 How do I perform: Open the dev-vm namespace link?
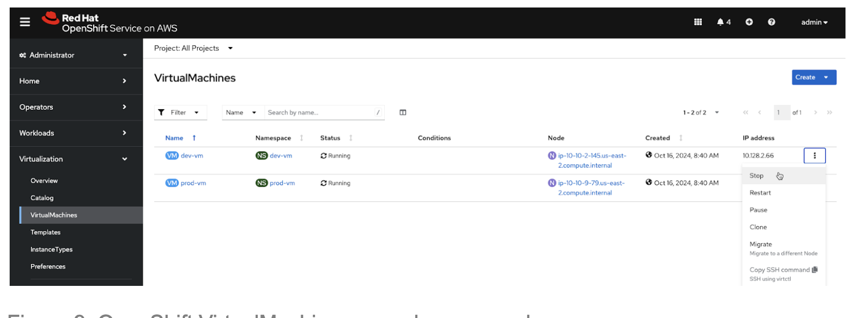[281, 156]
